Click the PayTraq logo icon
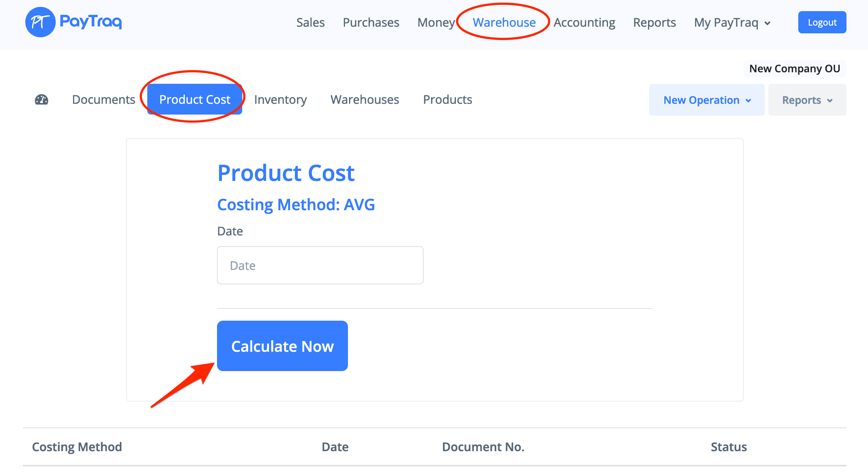Image resolution: width=868 pixels, height=476 pixels. click(40, 22)
